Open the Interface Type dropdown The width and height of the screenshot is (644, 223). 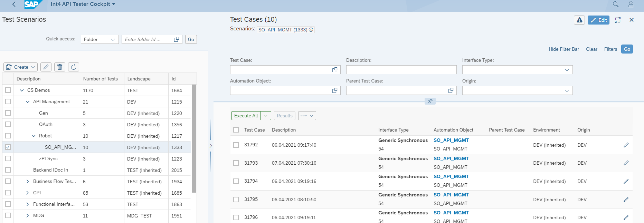567,70
